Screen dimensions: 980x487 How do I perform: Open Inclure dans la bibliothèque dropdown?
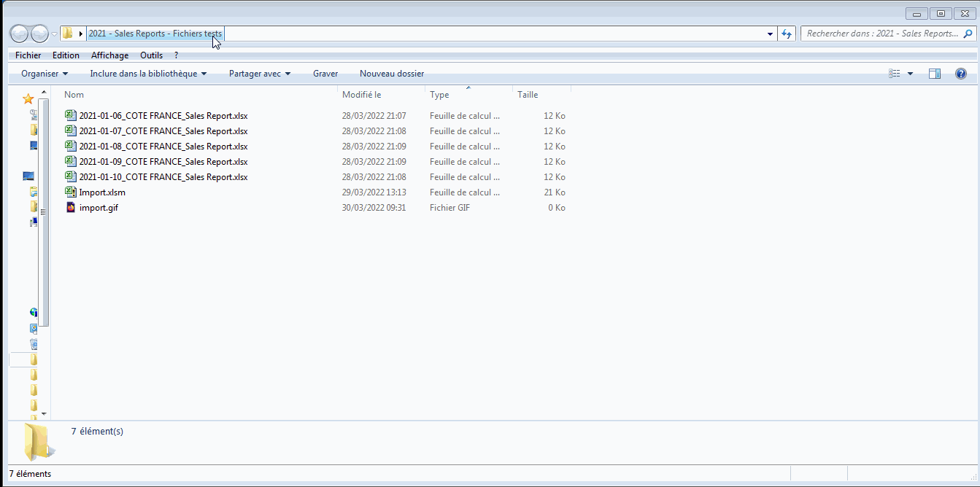(x=148, y=74)
